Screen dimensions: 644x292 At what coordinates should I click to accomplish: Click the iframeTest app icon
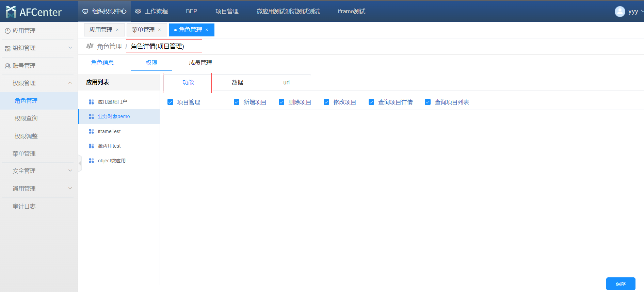91,131
